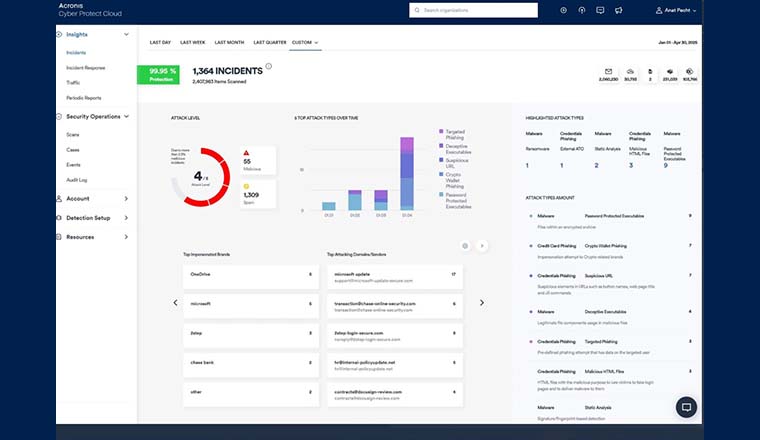This screenshot has height=440, width=760.
Task: Toggle Deceptive Executables series in chart legend
Action: coord(441,146)
